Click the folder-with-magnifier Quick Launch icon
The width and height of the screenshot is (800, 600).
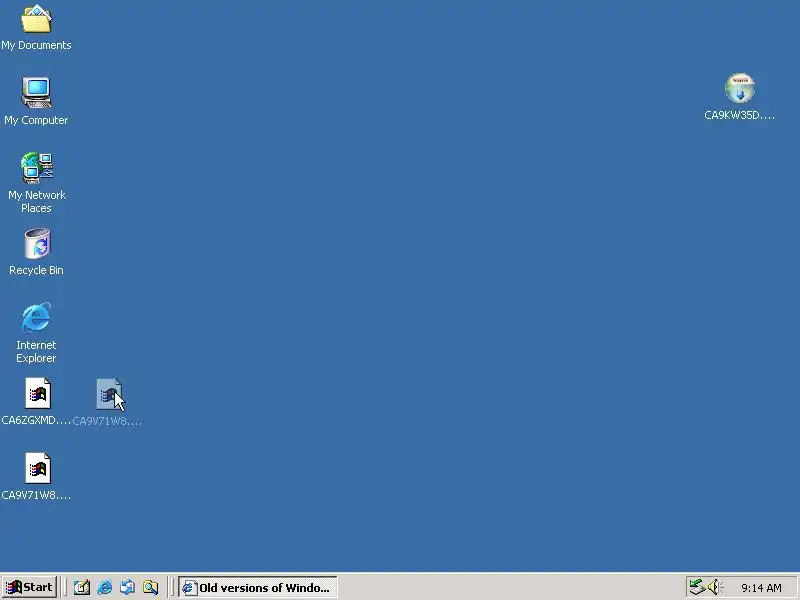click(151, 587)
